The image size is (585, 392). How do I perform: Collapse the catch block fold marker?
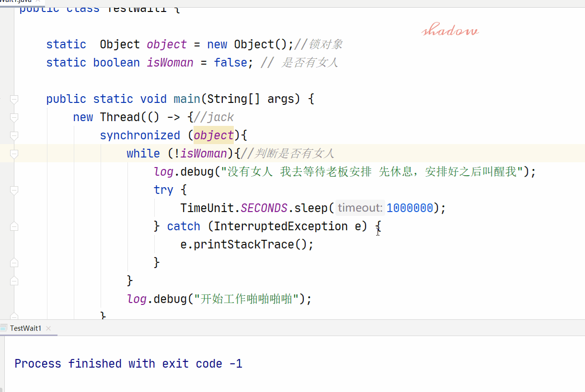coord(14,226)
